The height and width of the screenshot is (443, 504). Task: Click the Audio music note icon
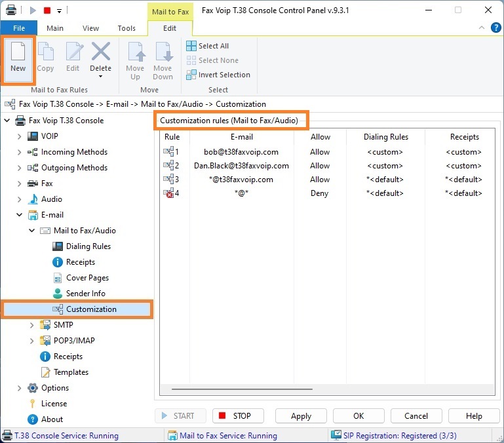coord(33,199)
